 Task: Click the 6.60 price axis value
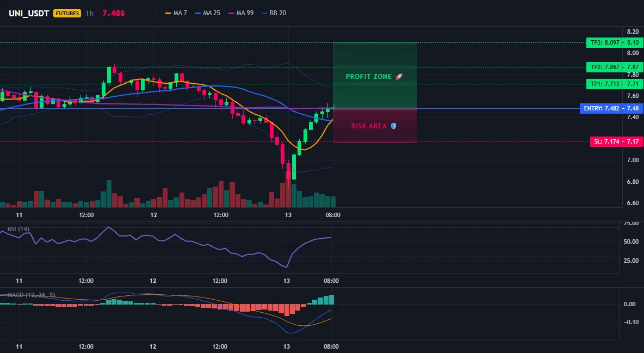[633, 203]
